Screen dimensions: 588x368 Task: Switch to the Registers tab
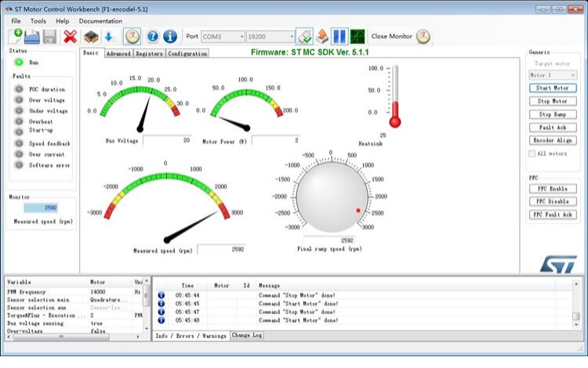tap(149, 53)
